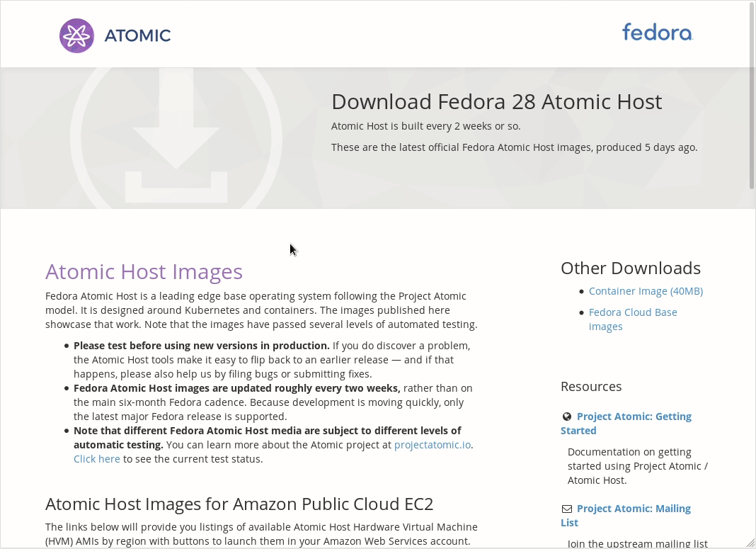
Task: Click the large download arrow banner graphic
Action: tap(176, 138)
